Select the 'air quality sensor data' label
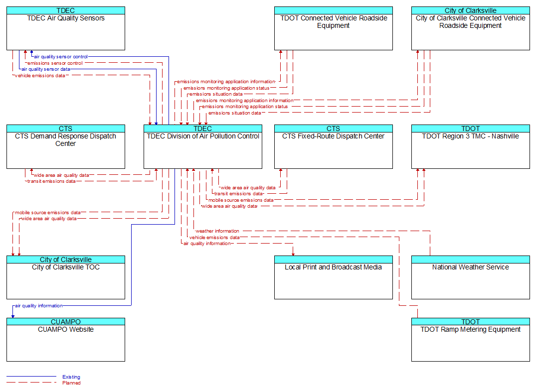 click(46, 69)
